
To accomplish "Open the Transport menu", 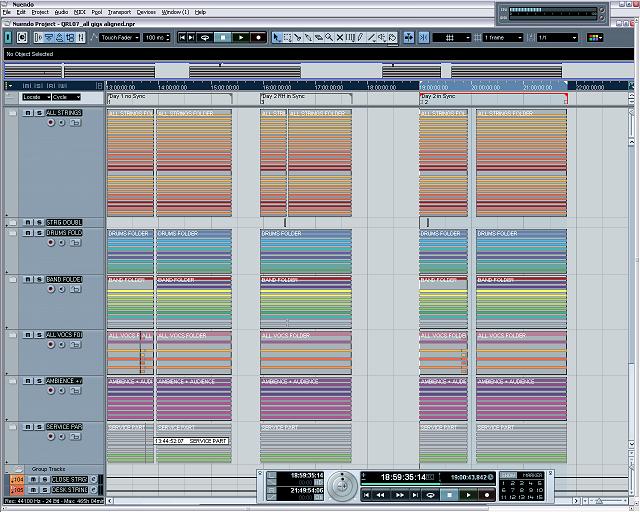I will click(x=120, y=12).
